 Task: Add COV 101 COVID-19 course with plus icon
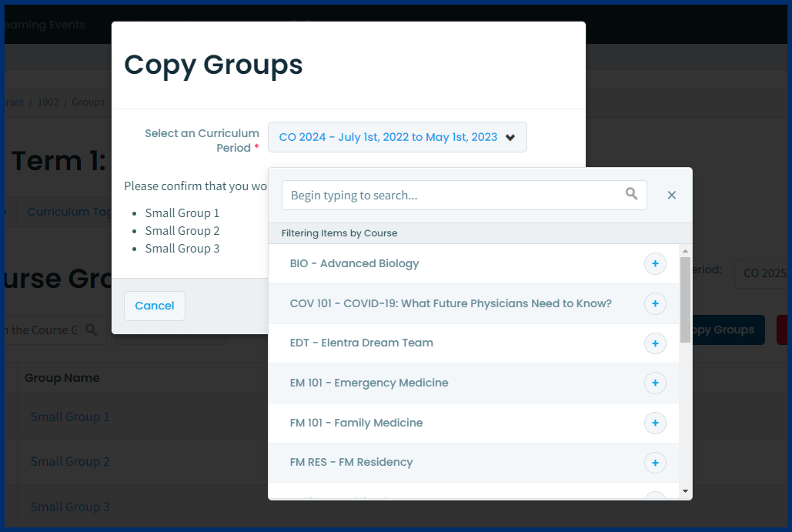click(655, 303)
